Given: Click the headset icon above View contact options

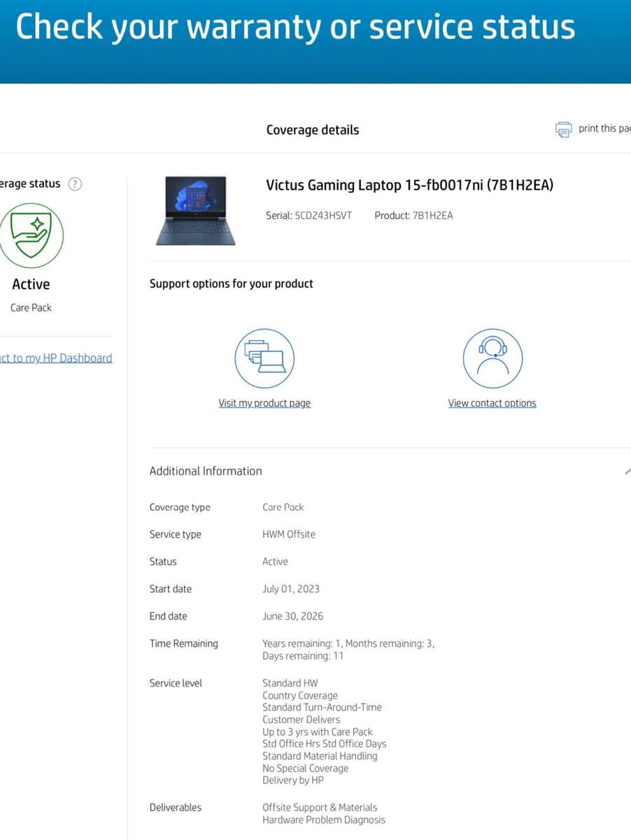Looking at the screenshot, I should click(x=492, y=358).
